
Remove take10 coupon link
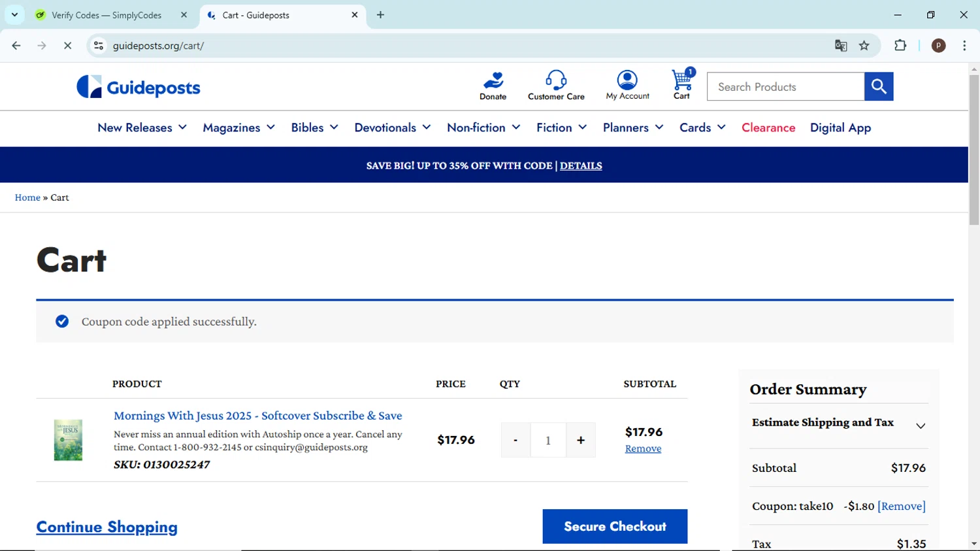[x=902, y=506]
